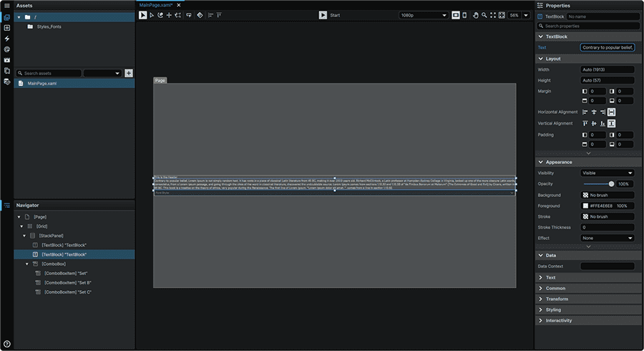
Task: Collapse the Appearance properties section
Action: click(x=541, y=163)
